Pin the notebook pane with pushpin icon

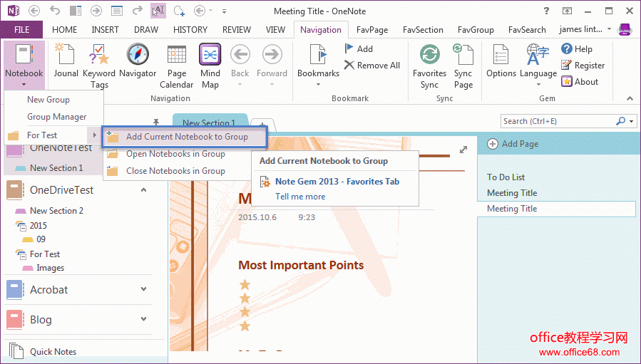pos(155,122)
